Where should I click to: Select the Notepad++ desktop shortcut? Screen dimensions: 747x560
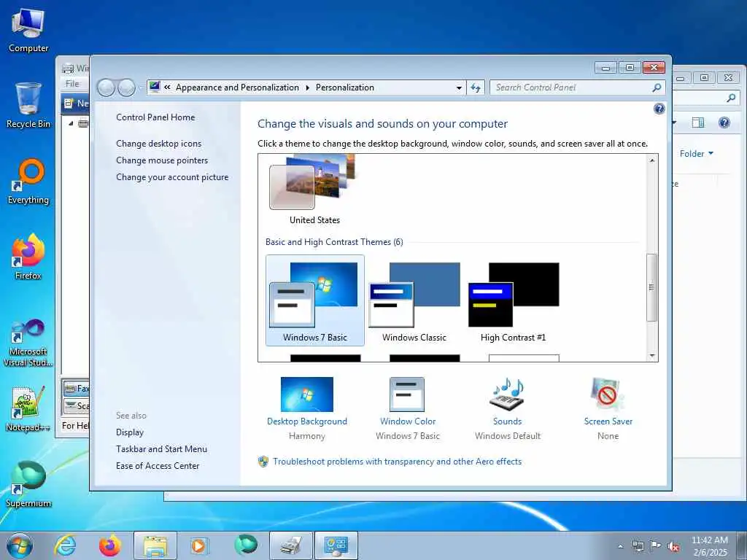click(28, 409)
